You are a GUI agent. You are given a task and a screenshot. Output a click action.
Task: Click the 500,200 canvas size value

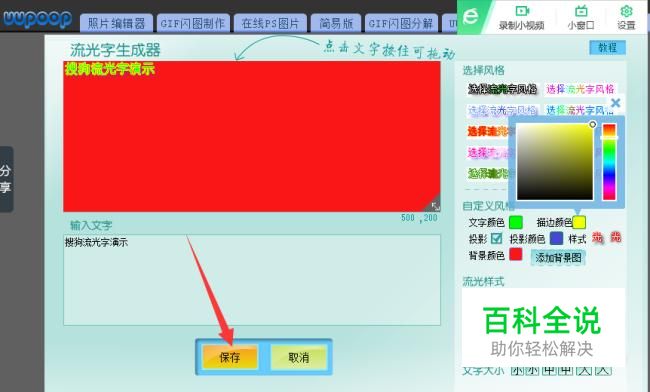click(x=419, y=218)
